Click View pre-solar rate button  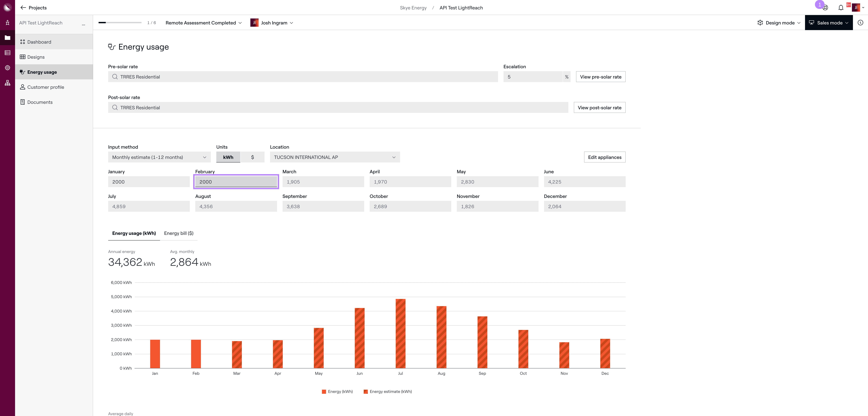[x=601, y=77]
